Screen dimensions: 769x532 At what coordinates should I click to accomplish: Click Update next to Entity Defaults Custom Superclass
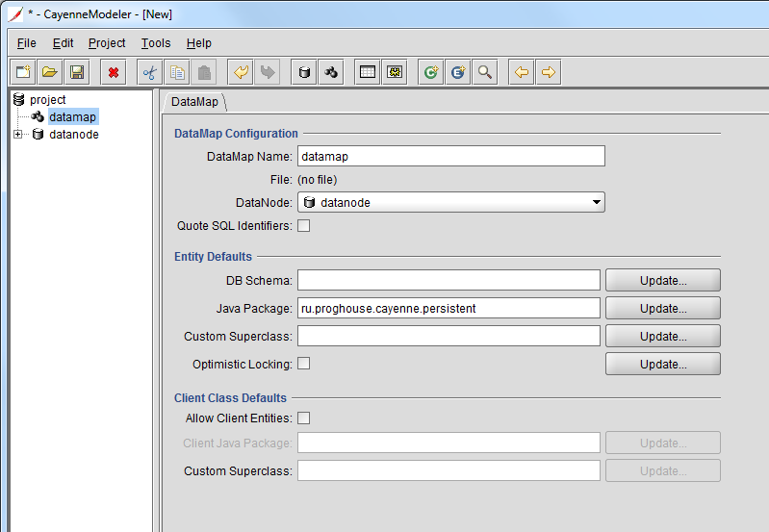663,337
